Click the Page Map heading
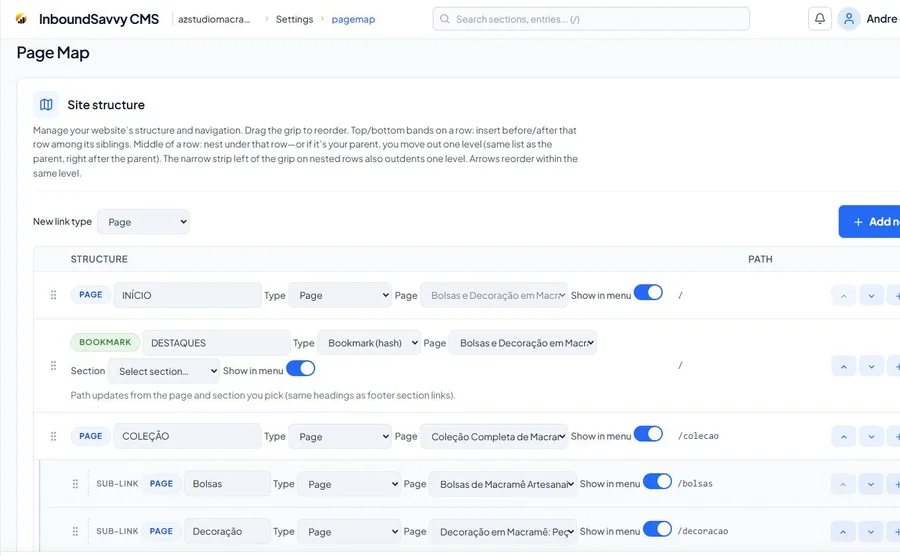 click(x=53, y=53)
